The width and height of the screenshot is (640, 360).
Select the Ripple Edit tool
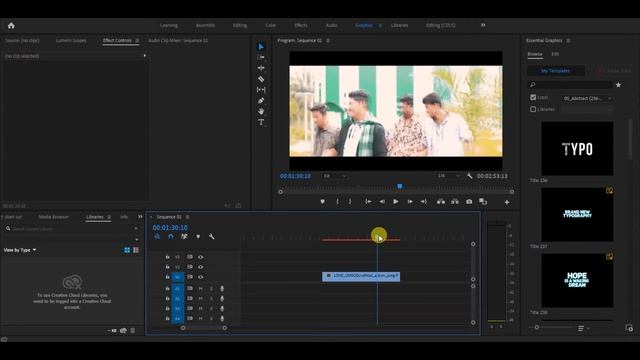click(261, 68)
